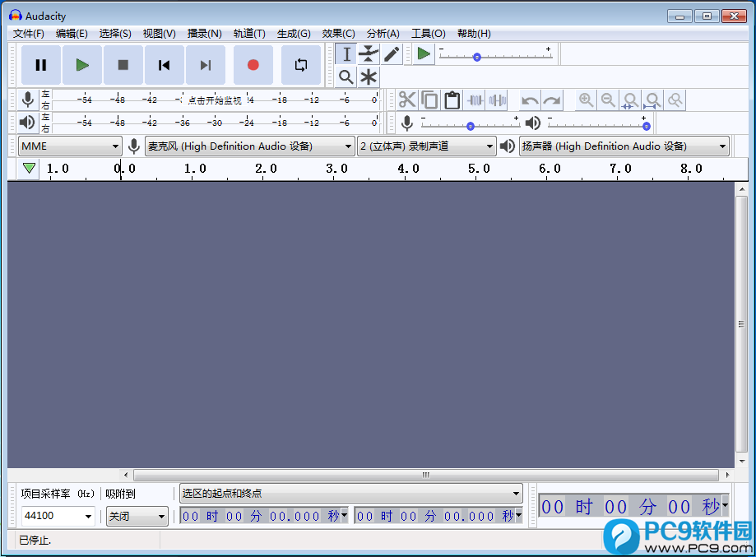This screenshot has height=557, width=756.
Task: Open the microphone recording device dropdown
Action: pos(250,146)
